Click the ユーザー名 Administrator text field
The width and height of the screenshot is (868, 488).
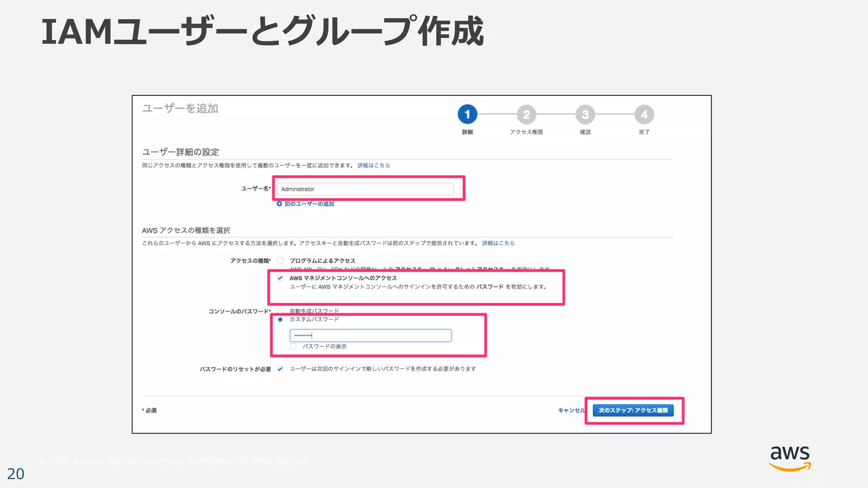coord(365,189)
